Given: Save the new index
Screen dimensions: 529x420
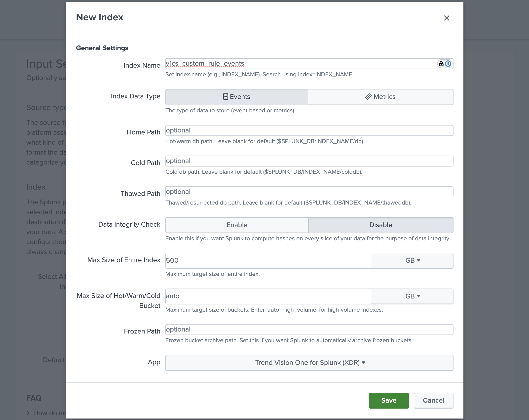Looking at the screenshot, I should coord(389,400).
